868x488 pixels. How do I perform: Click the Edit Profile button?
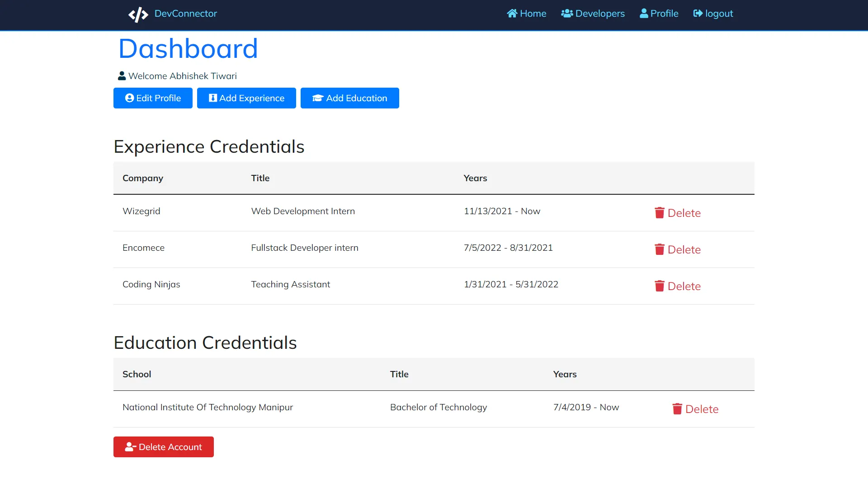153,98
